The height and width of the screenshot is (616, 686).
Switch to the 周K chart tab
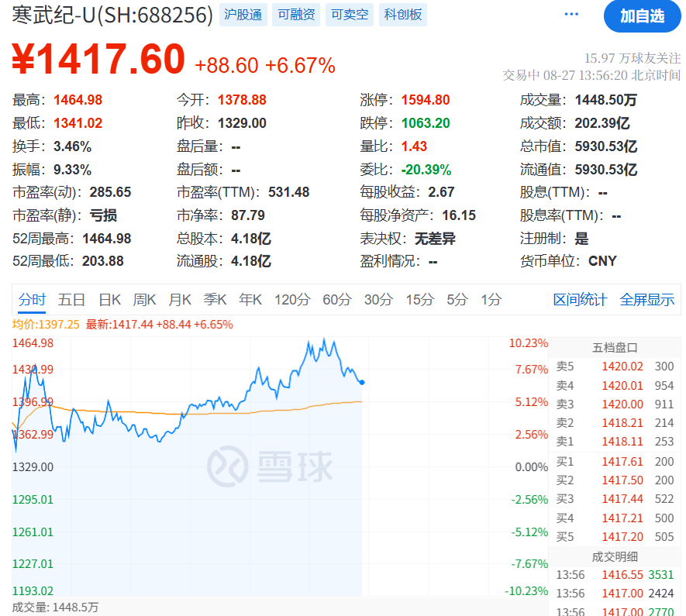(x=144, y=300)
